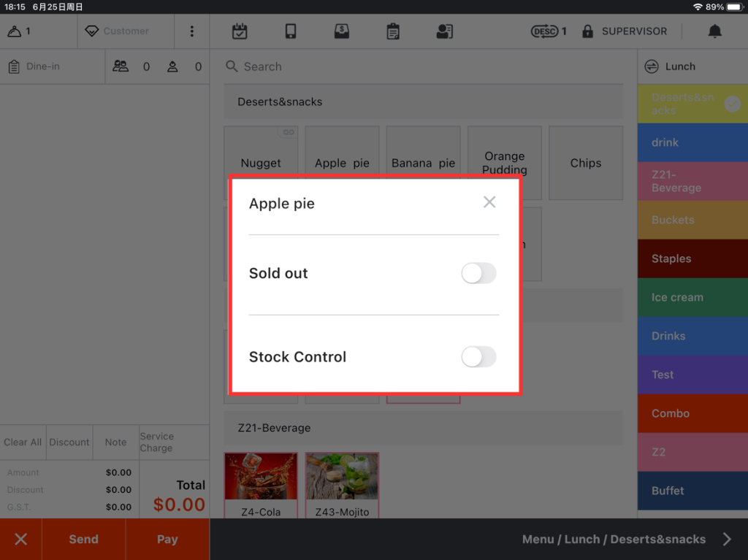The width and height of the screenshot is (748, 560).
Task: Tap the mobile device icon in toolbar
Action: click(291, 31)
